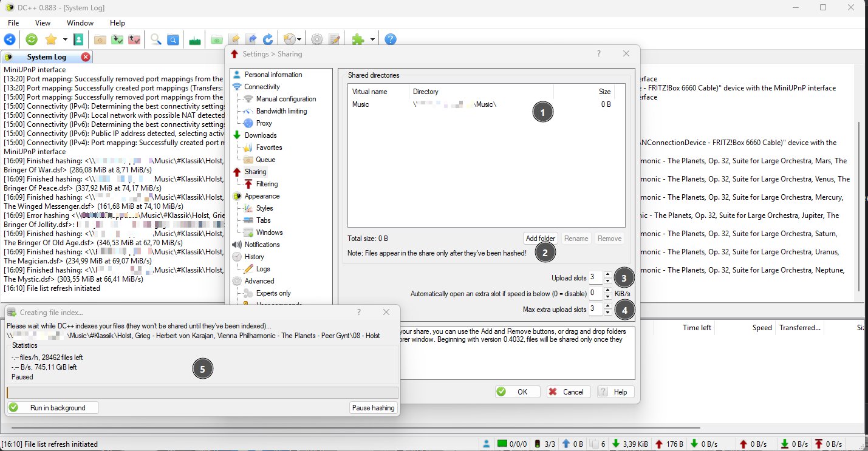Click Pause hashing button
Image resolution: width=868 pixels, height=451 pixels.
pyautogui.click(x=374, y=407)
